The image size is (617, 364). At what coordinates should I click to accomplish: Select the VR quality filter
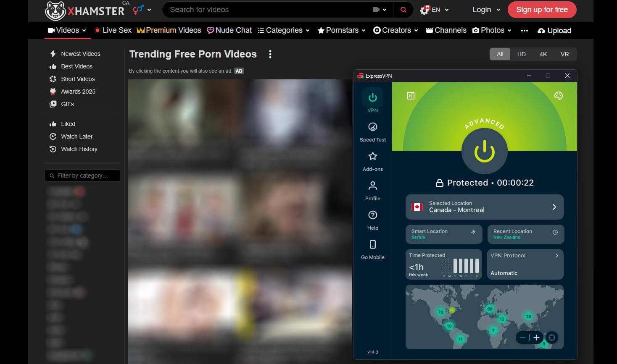tap(564, 54)
